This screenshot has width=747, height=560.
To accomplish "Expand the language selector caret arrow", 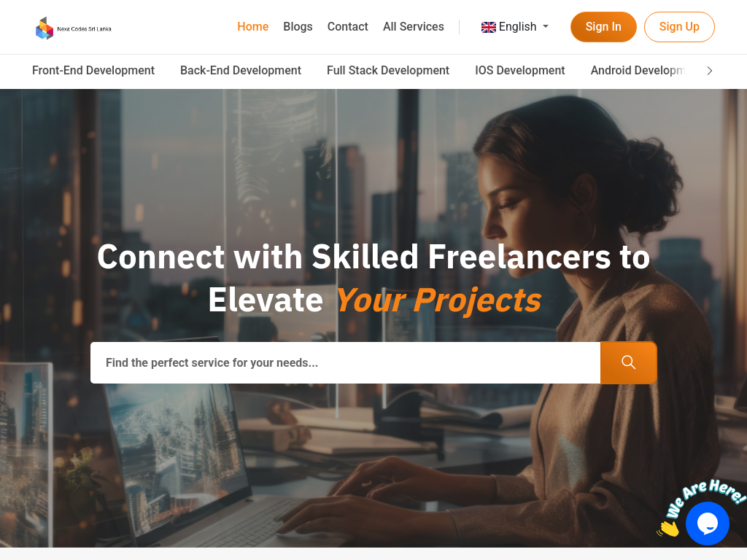I will click(x=546, y=27).
